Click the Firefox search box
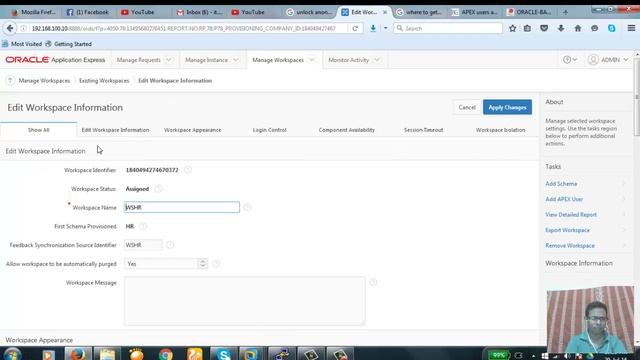This screenshot has width=640, height=360. coord(448,28)
